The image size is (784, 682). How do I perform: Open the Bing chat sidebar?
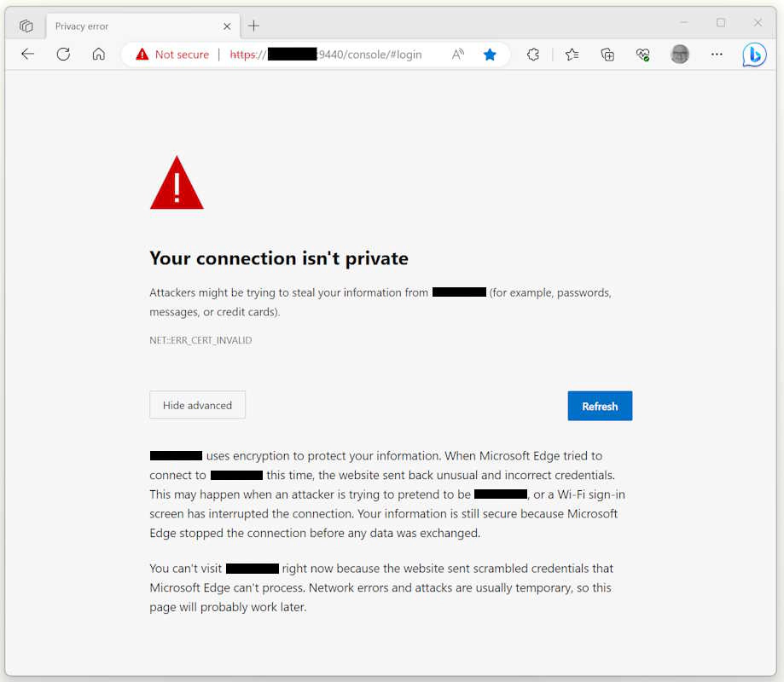click(754, 55)
